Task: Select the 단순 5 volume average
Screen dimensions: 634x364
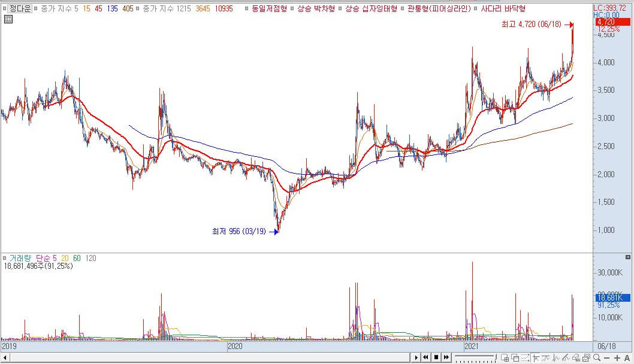Action: click(x=46, y=258)
